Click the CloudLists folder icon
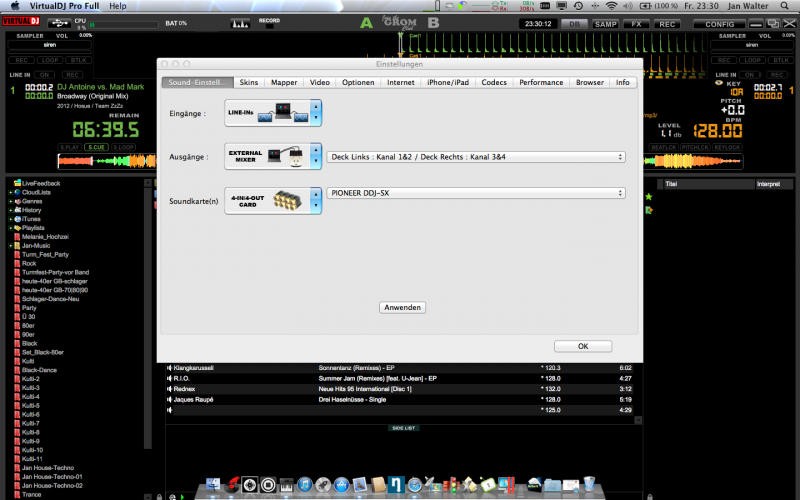Image resolution: width=800 pixels, height=500 pixels. coord(17,193)
